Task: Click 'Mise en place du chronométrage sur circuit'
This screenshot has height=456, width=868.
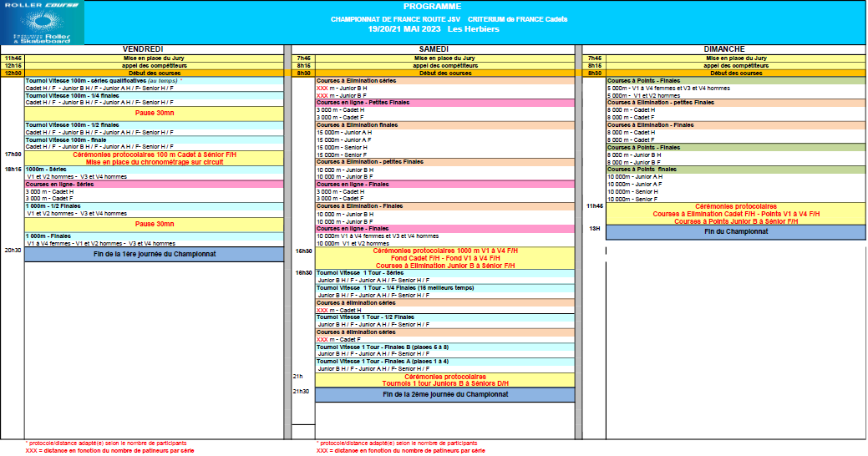Action: point(155,162)
